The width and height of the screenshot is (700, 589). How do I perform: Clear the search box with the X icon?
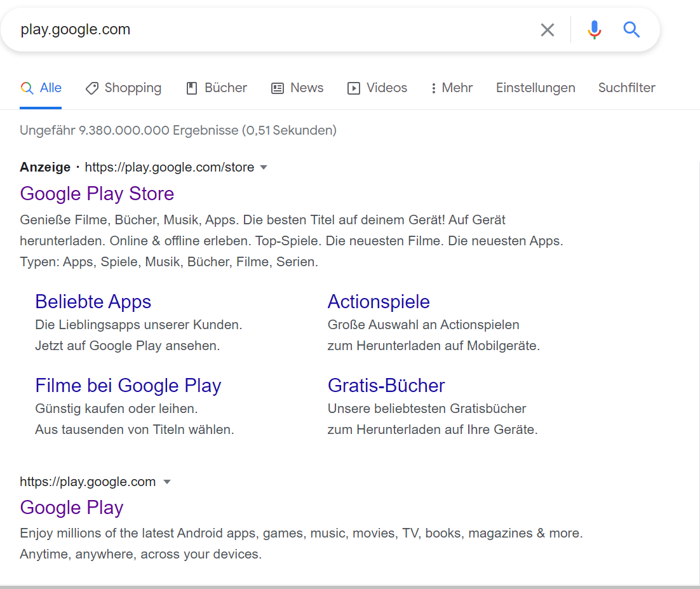point(548,30)
